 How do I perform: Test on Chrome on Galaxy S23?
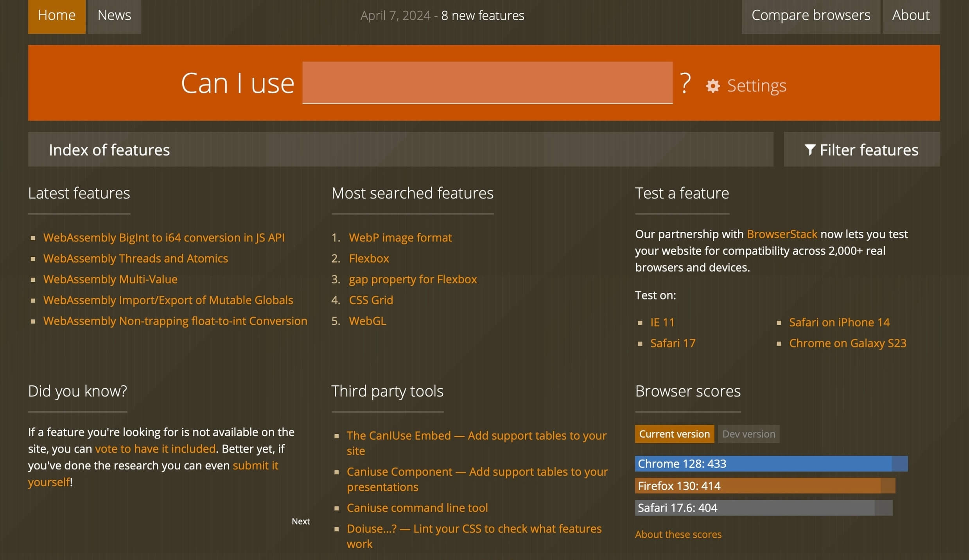click(847, 343)
